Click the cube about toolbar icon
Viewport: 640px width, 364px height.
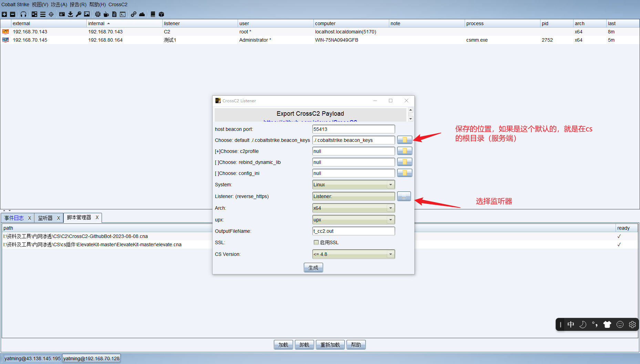click(x=161, y=14)
